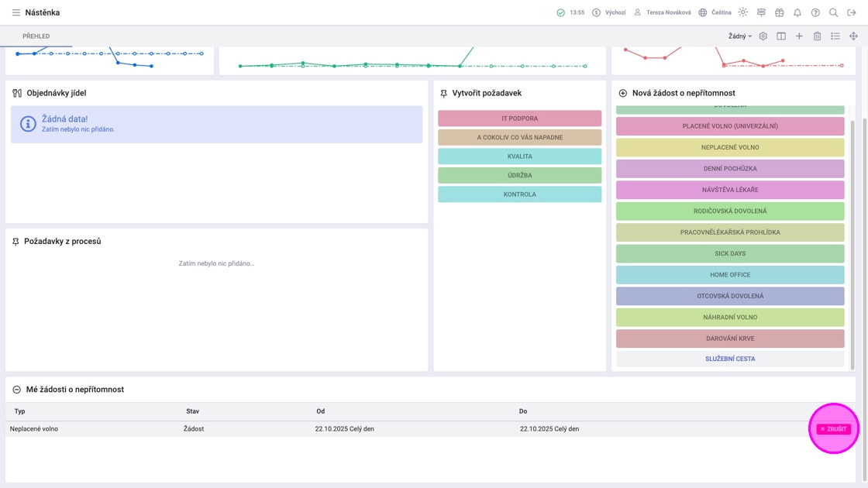The image size is (868, 488).
Task: Click the move arrows icon
Action: (x=853, y=36)
